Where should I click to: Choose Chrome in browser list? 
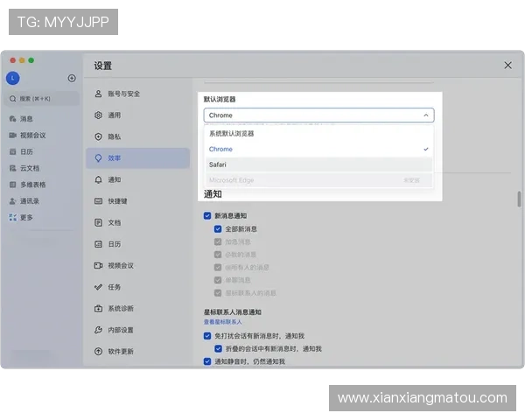pyautogui.click(x=318, y=149)
